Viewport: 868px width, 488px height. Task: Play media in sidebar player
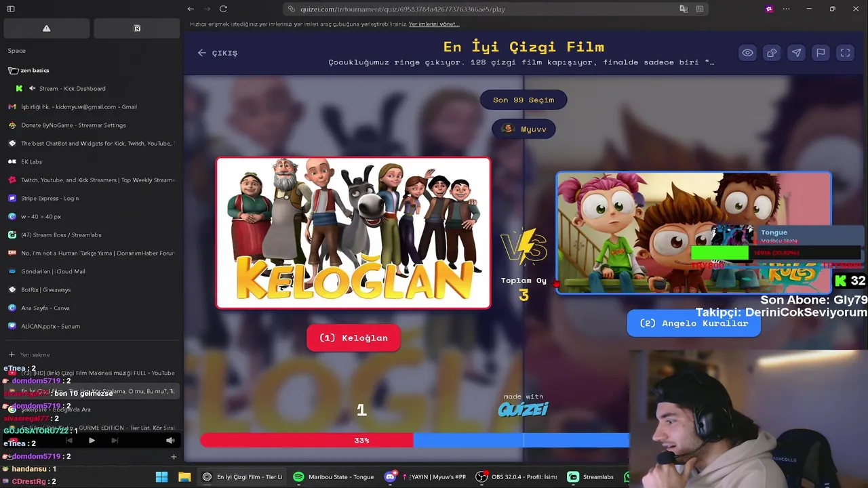point(92,441)
